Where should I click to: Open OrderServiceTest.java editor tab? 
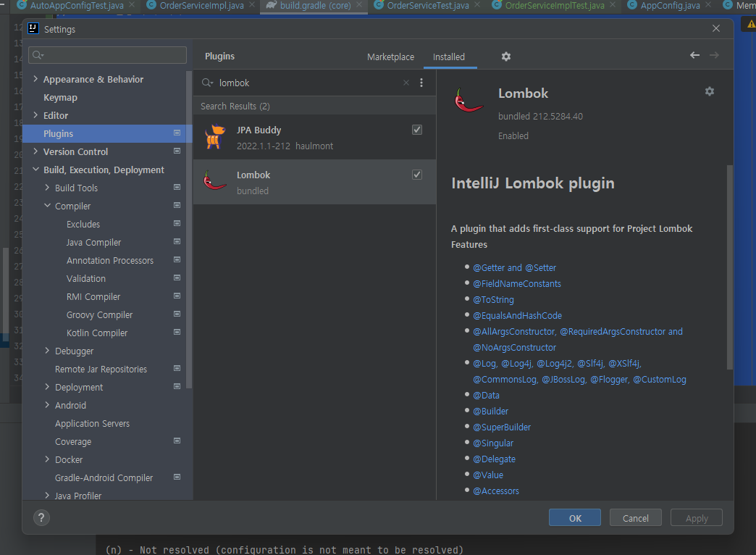point(428,5)
